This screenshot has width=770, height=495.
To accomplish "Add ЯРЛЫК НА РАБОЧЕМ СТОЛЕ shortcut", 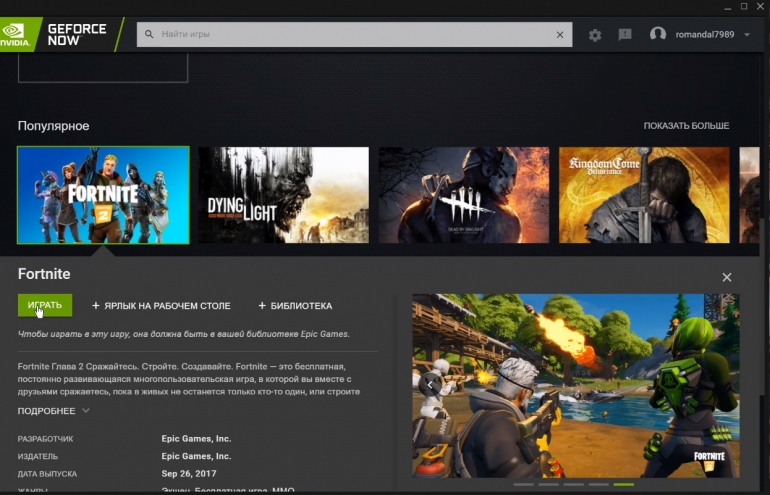I will [161, 306].
